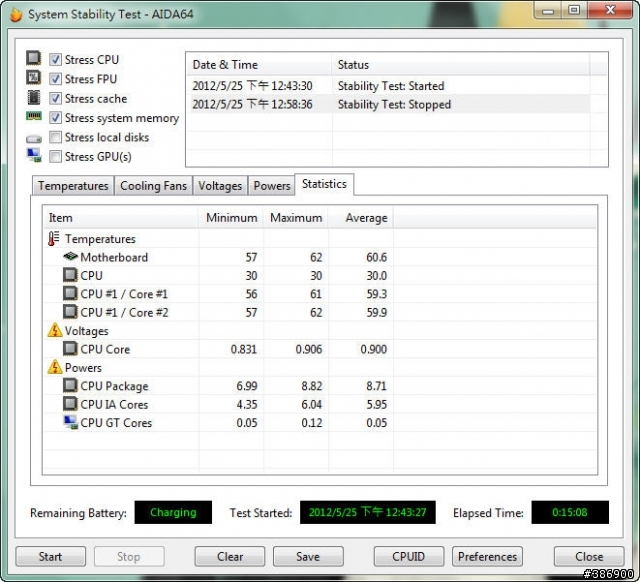Image resolution: width=640 pixels, height=582 pixels.
Task: Click the Save button
Action: click(x=308, y=556)
